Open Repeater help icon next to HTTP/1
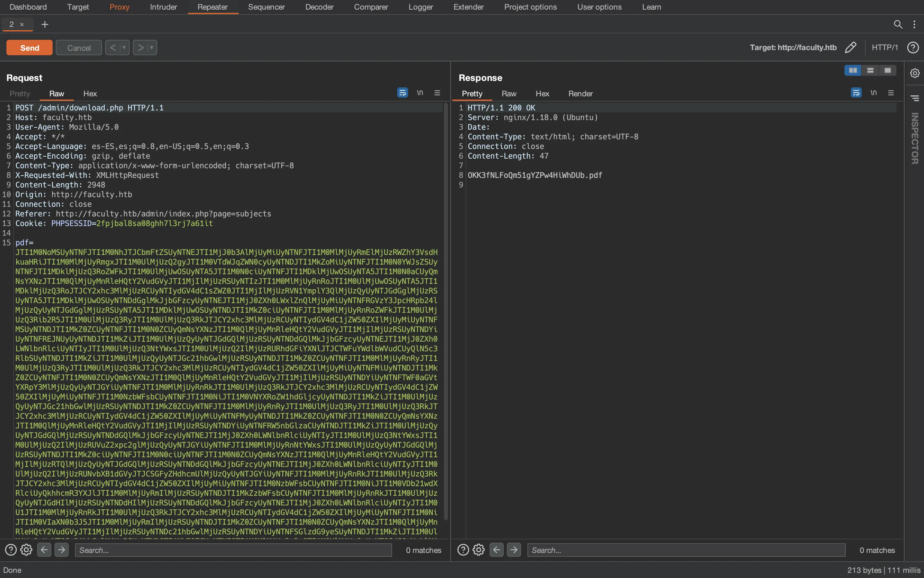The height and width of the screenshot is (578, 924). coord(913,48)
